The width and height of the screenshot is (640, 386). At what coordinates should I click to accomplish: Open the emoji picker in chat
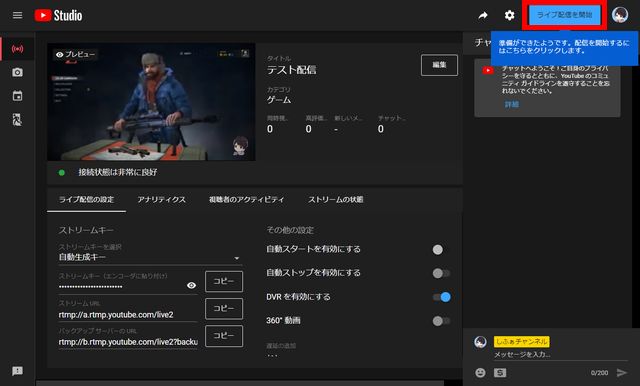[480, 372]
